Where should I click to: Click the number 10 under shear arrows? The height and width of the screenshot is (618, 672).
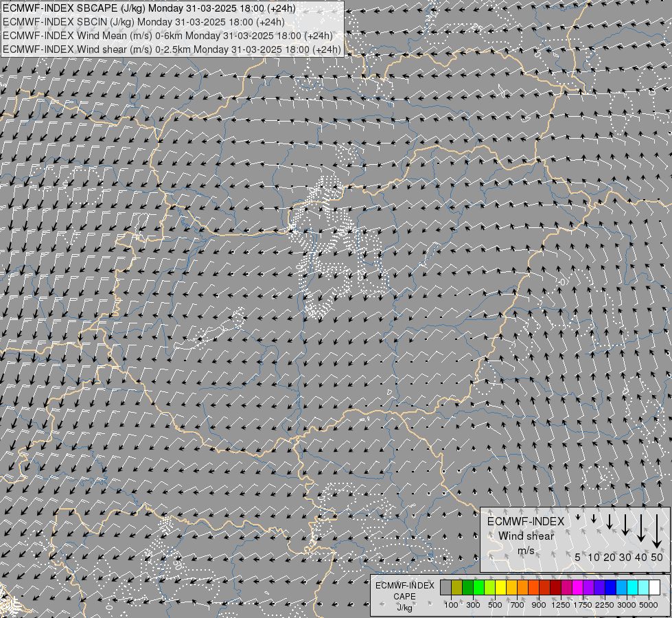tap(594, 557)
